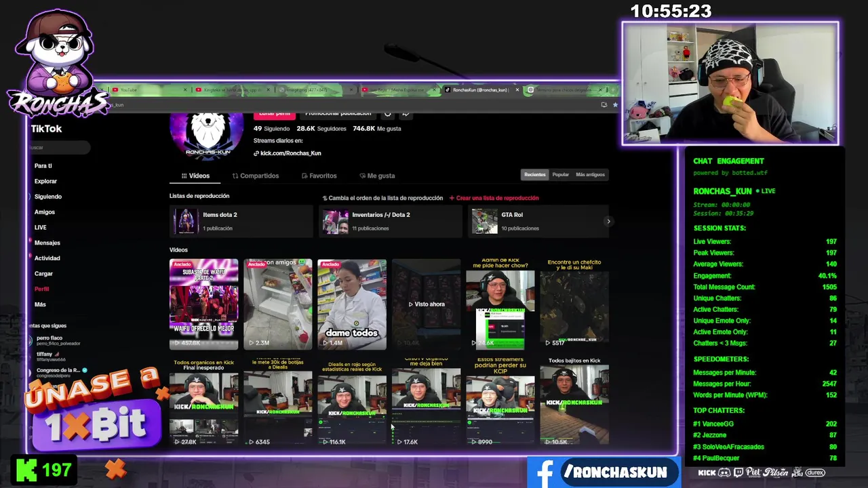The image size is (868, 488).
Task: Open Perfil in sidebar
Action: click(x=42, y=289)
